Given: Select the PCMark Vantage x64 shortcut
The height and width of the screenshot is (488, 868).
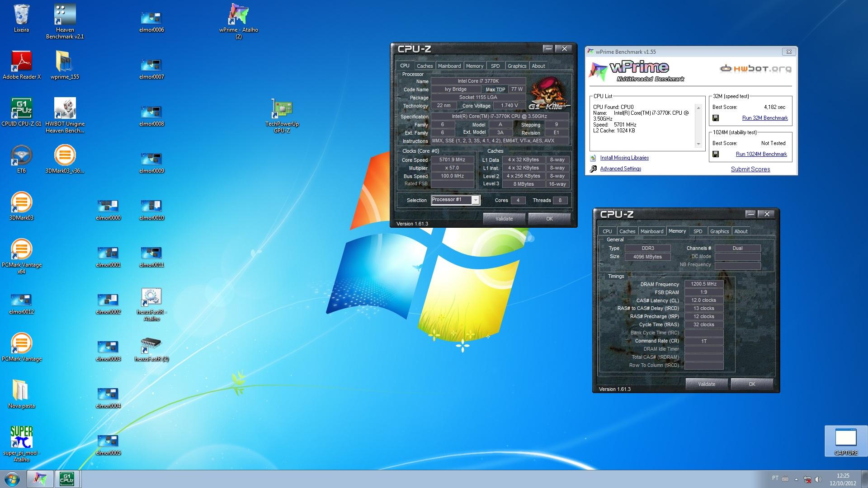Looking at the screenshot, I should point(21,256).
